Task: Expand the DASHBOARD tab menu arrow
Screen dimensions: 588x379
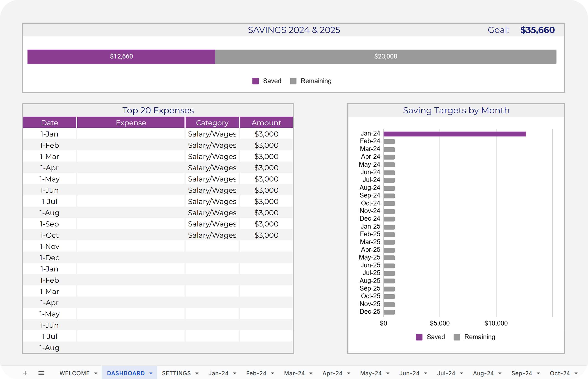Action: (x=151, y=373)
